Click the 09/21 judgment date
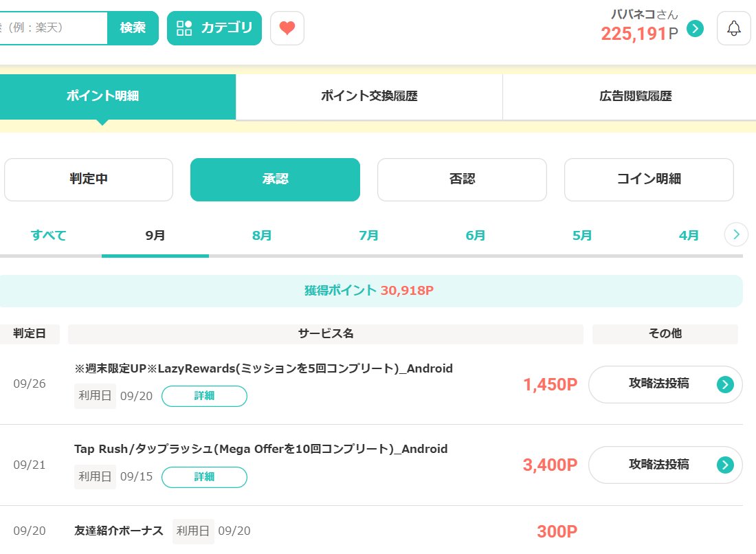The height and width of the screenshot is (554, 756). coord(30,465)
